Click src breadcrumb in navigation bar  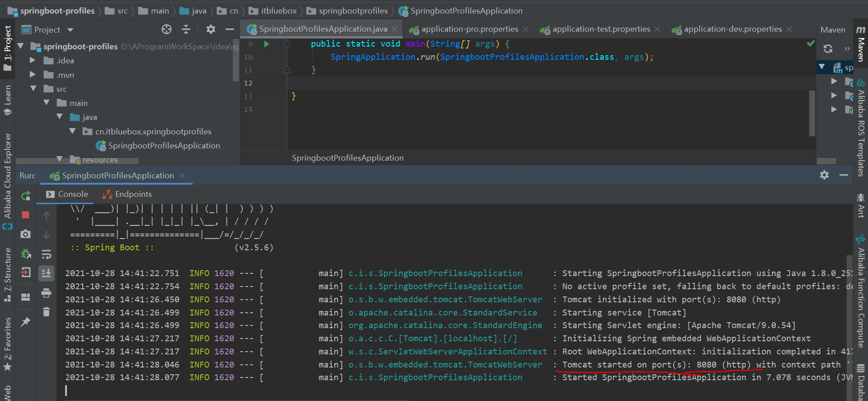pos(117,11)
